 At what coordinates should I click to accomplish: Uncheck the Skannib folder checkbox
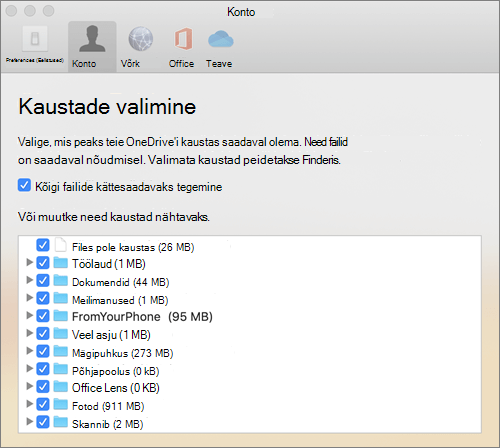click(x=43, y=422)
